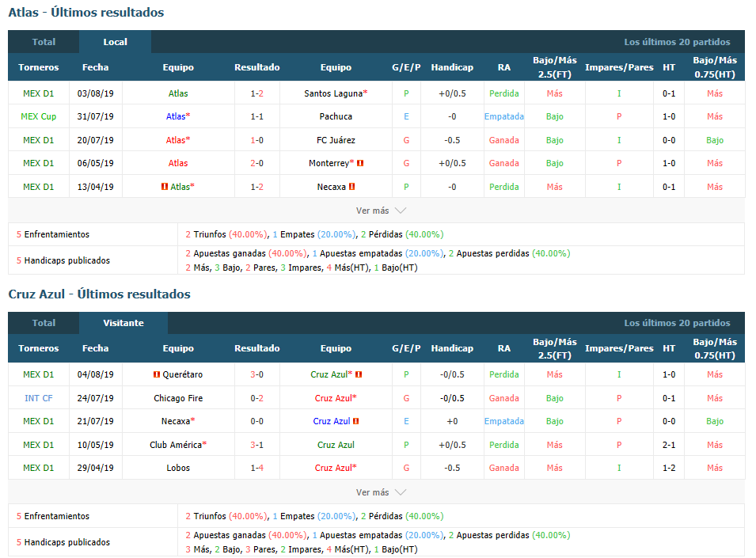The width and height of the screenshot is (756, 558).
Task: Click '5 Enfrentamientos' under the Atlas table
Action: coord(53,234)
